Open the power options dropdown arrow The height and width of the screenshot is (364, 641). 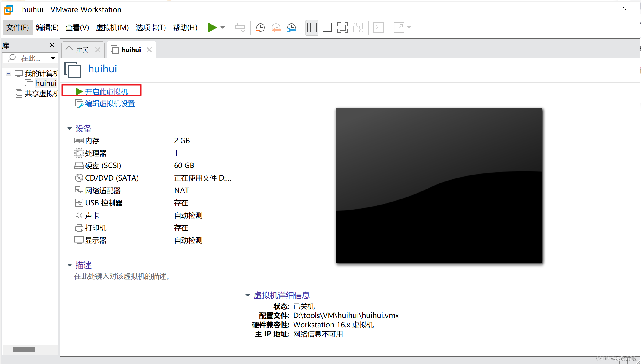(223, 28)
